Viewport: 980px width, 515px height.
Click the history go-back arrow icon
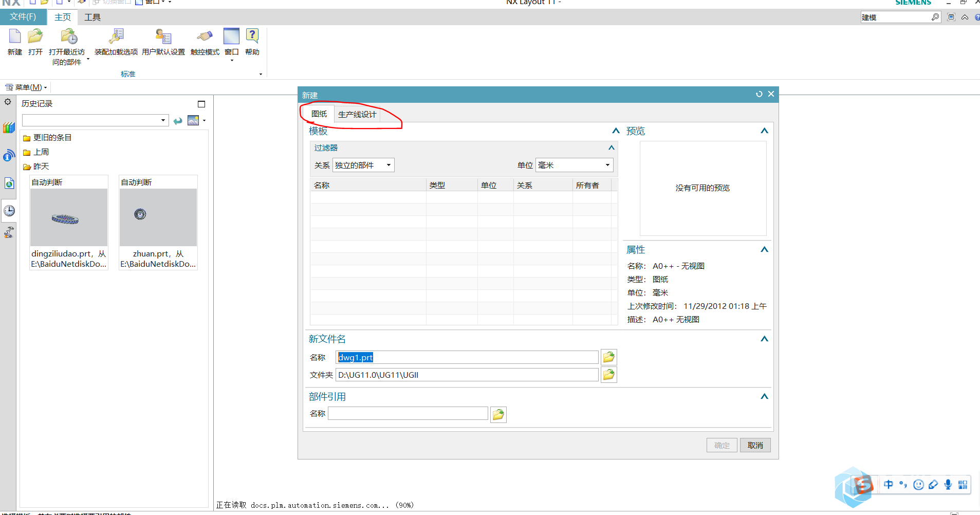[178, 121]
